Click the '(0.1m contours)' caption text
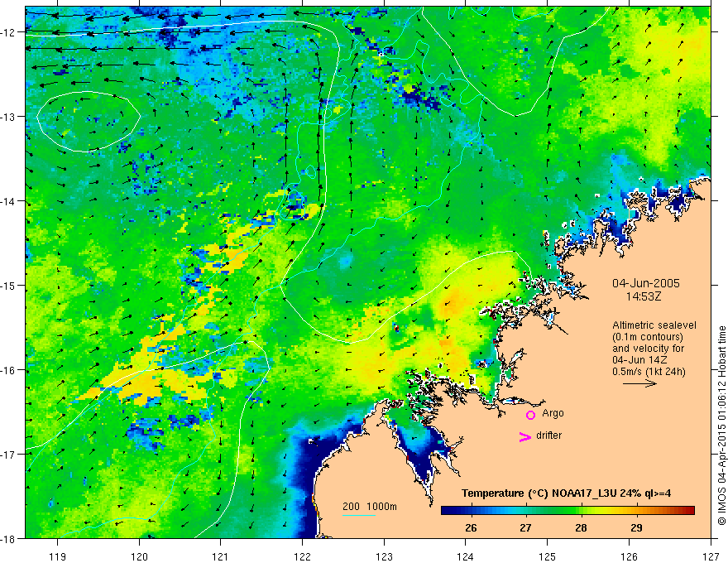 coord(648,337)
